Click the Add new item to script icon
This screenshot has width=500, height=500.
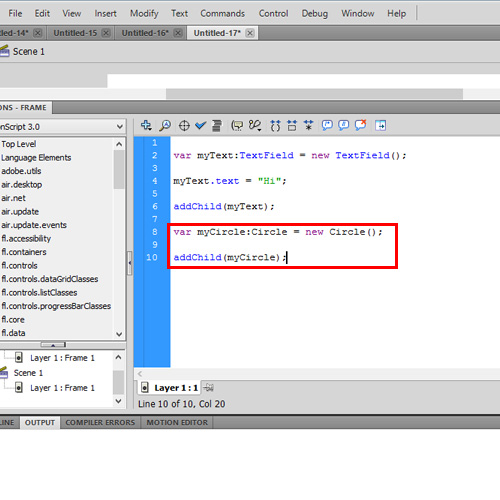[146, 126]
